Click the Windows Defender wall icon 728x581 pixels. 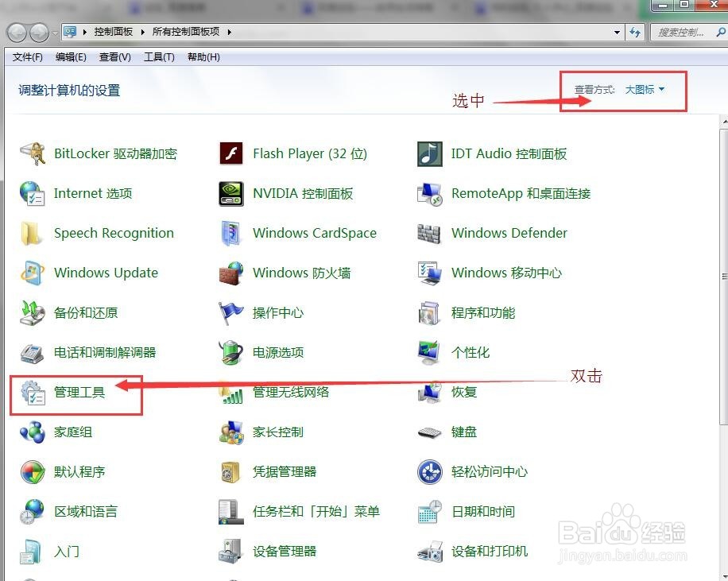[429, 233]
